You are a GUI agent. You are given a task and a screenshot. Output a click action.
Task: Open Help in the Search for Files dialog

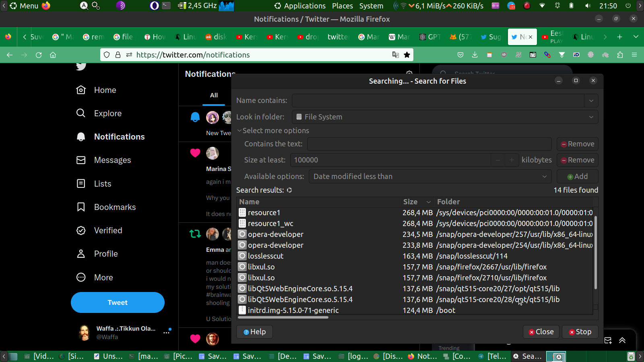coord(254,332)
